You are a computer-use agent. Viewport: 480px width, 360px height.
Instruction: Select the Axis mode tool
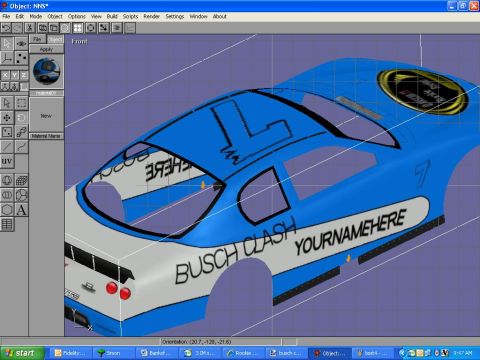7,58
